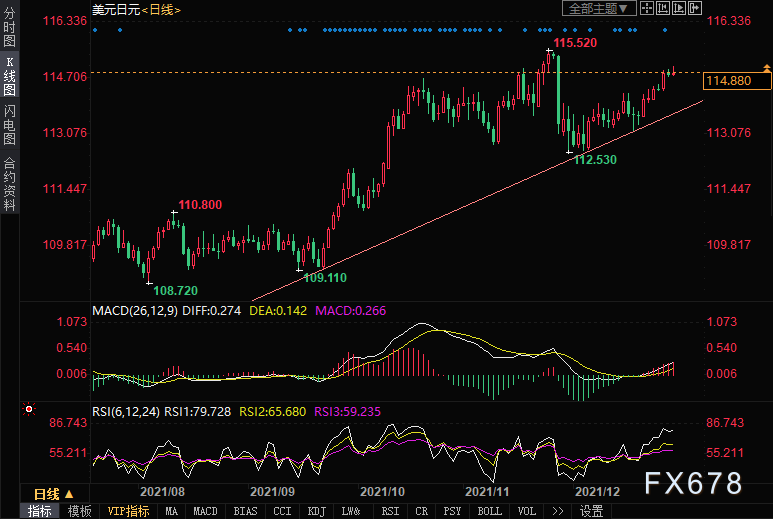773x519 pixels.
Task: Expand the 日线 period selector at bottom left
Action: pos(53,494)
